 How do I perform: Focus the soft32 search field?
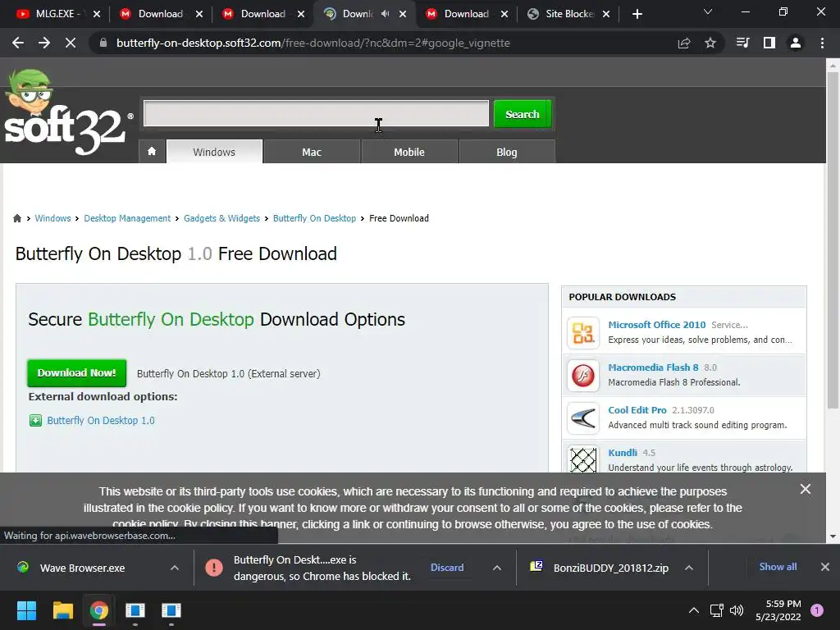(316, 113)
